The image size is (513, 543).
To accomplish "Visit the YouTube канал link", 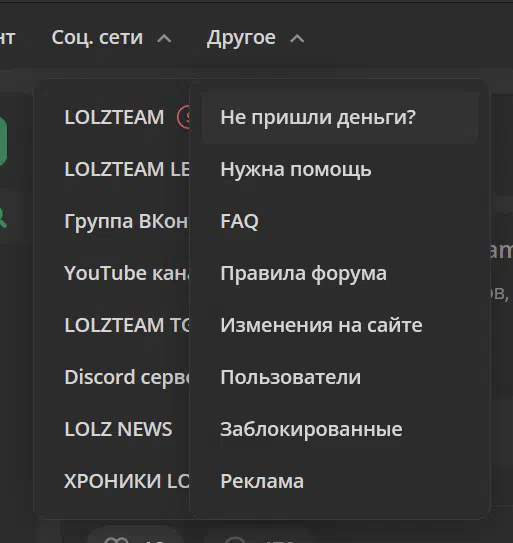I will (127, 273).
